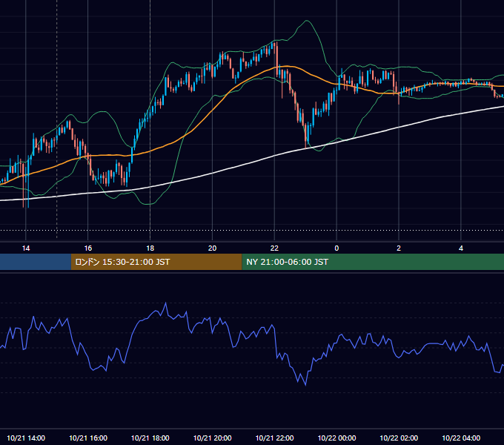
Task: Click the 10/21 16:00 label on oscillator axis
Action: (88, 438)
